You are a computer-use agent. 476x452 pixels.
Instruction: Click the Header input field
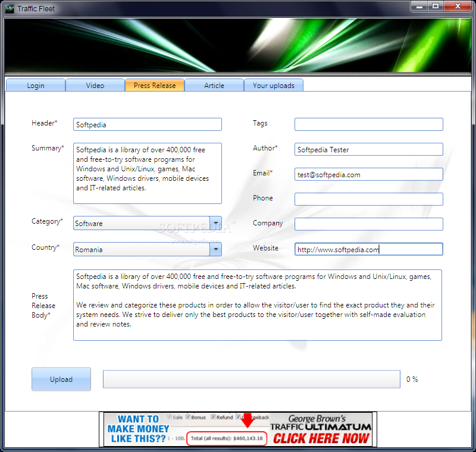coord(148,124)
